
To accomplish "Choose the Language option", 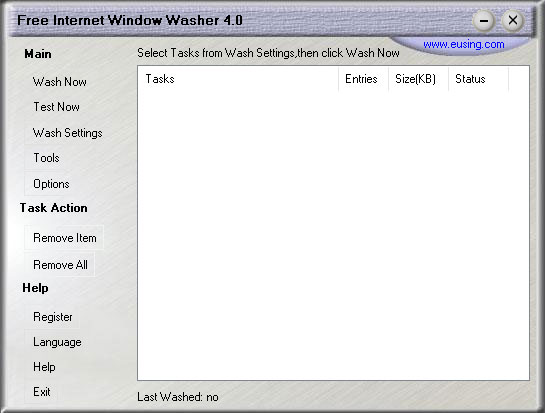I will coord(57,342).
